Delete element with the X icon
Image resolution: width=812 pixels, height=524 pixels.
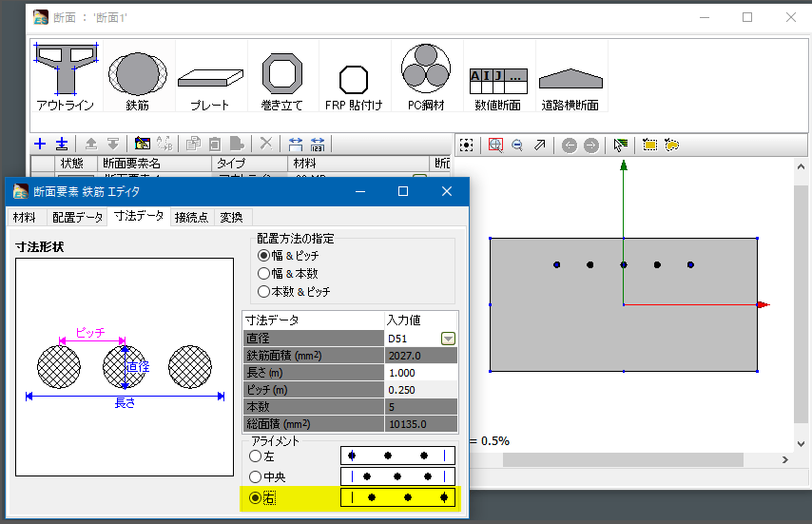click(266, 144)
